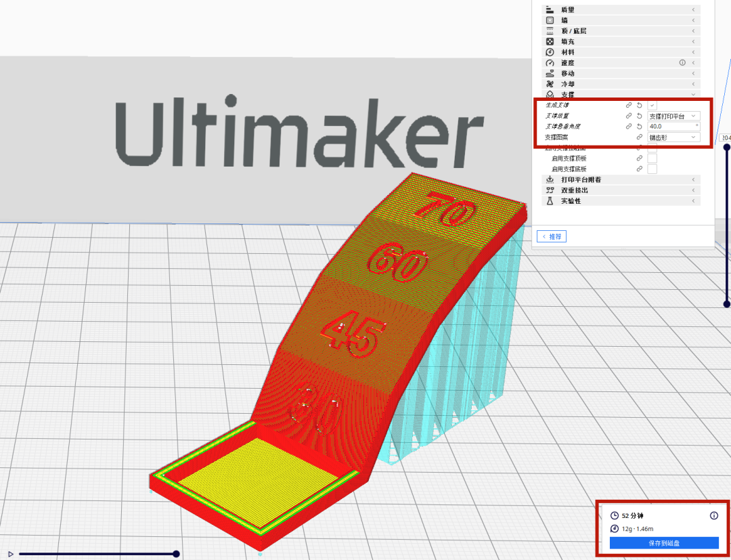This screenshot has height=560, width=731.
Task: Open the 速度 (Speed) settings icon
Action: [x=550, y=62]
